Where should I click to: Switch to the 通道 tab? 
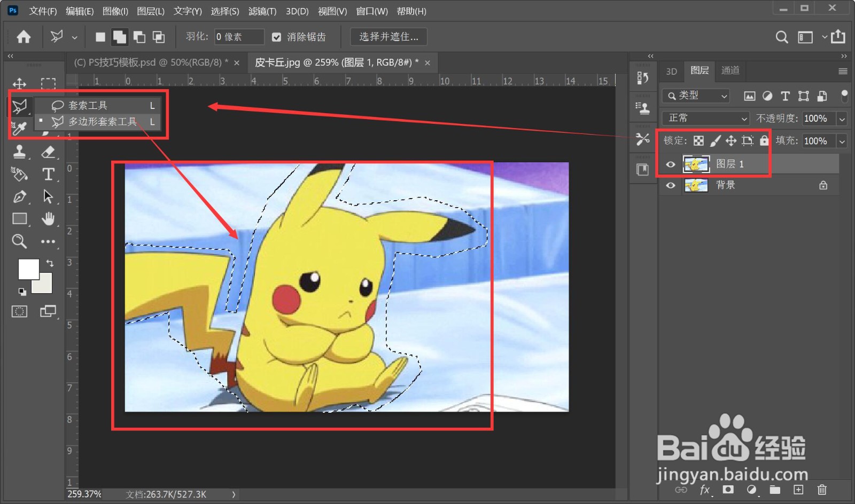pos(730,70)
